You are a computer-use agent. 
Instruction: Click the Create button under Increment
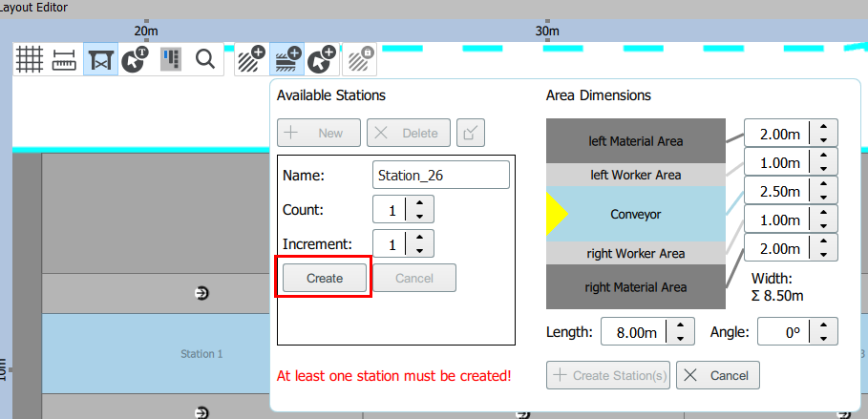coord(325,278)
